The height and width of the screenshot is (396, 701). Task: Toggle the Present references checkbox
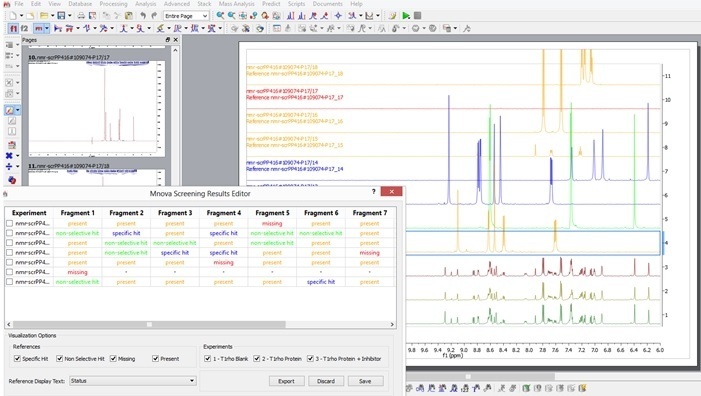156,358
